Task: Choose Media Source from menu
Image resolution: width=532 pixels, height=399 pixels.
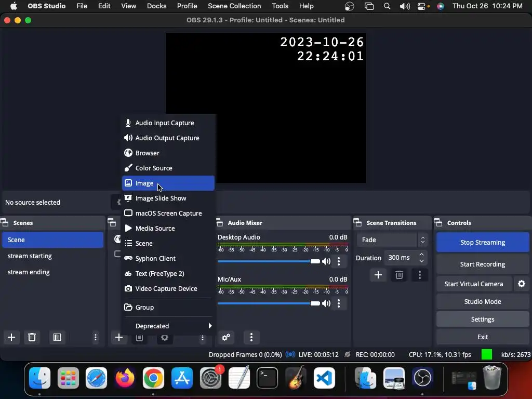Action: [x=168, y=229]
